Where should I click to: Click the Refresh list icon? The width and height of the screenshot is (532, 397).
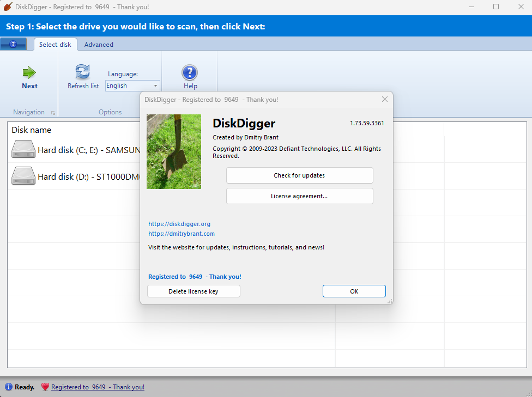82,71
